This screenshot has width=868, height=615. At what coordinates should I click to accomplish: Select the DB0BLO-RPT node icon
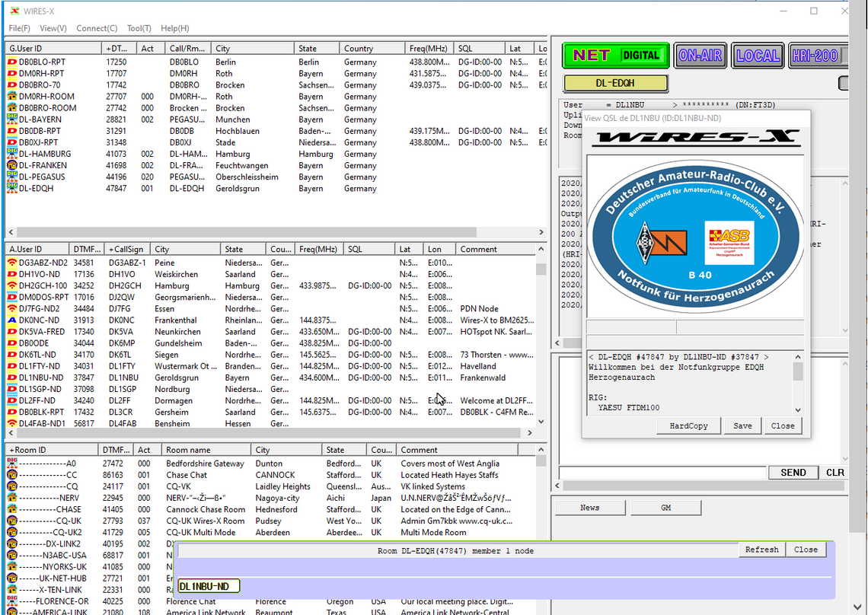point(12,62)
